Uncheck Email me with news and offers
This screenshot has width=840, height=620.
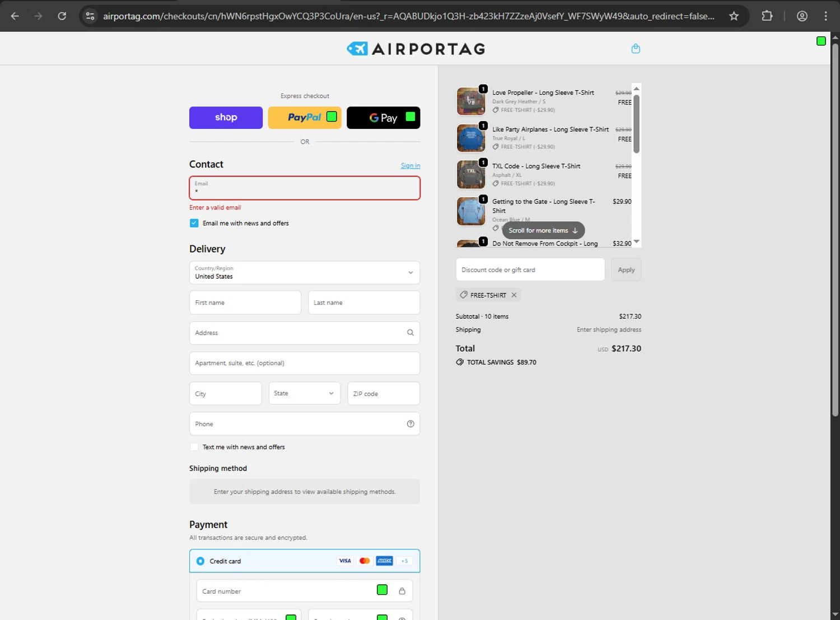tap(194, 223)
